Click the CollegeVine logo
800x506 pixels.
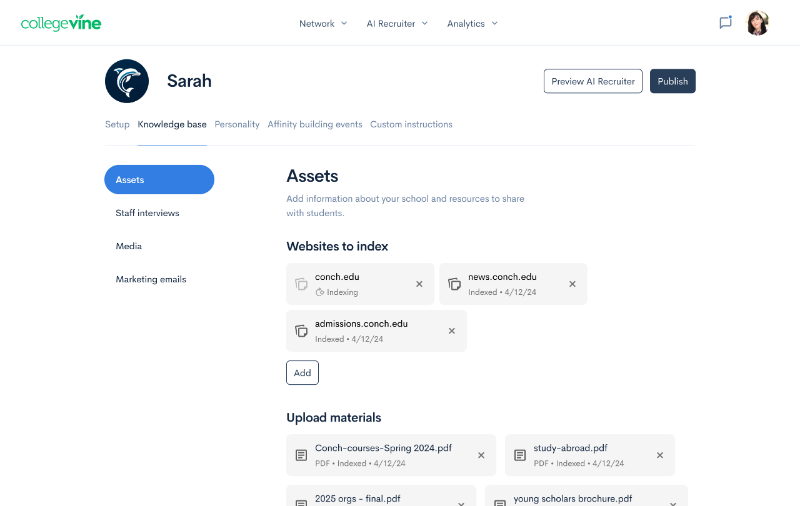tap(61, 23)
